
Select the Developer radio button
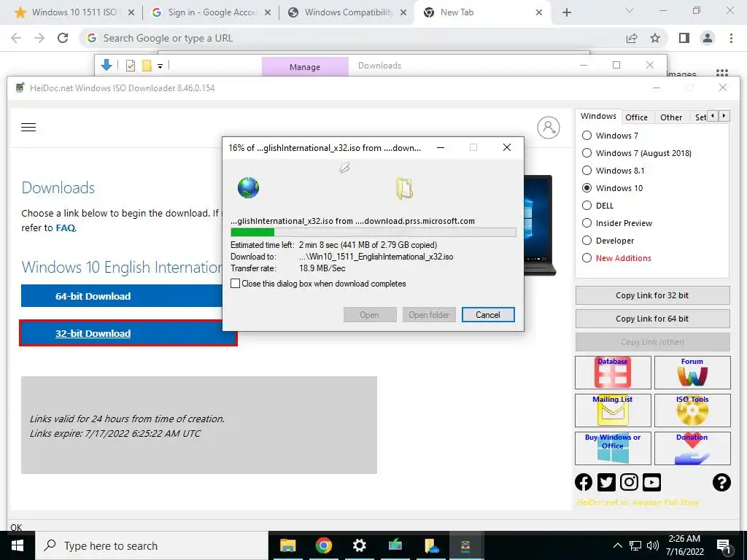click(x=587, y=241)
